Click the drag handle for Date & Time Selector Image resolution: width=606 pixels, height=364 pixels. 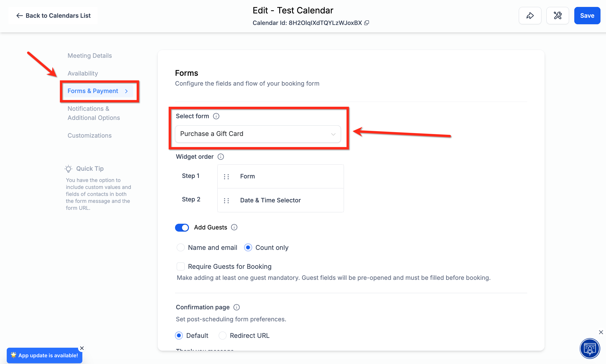point(226,201)
